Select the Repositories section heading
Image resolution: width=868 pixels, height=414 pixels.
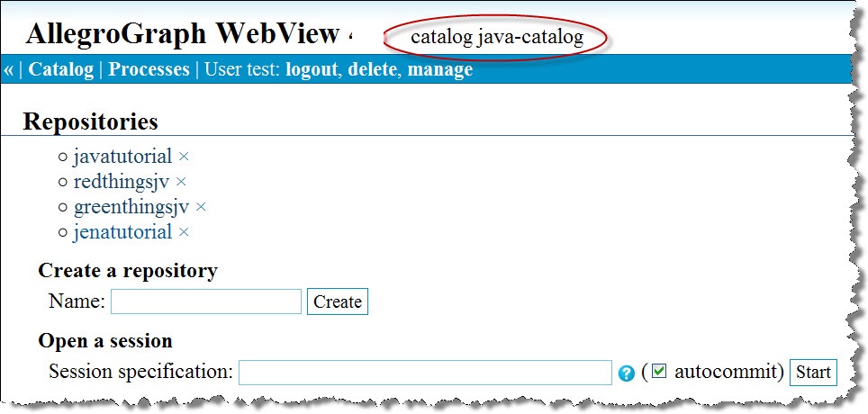point(90,121)
